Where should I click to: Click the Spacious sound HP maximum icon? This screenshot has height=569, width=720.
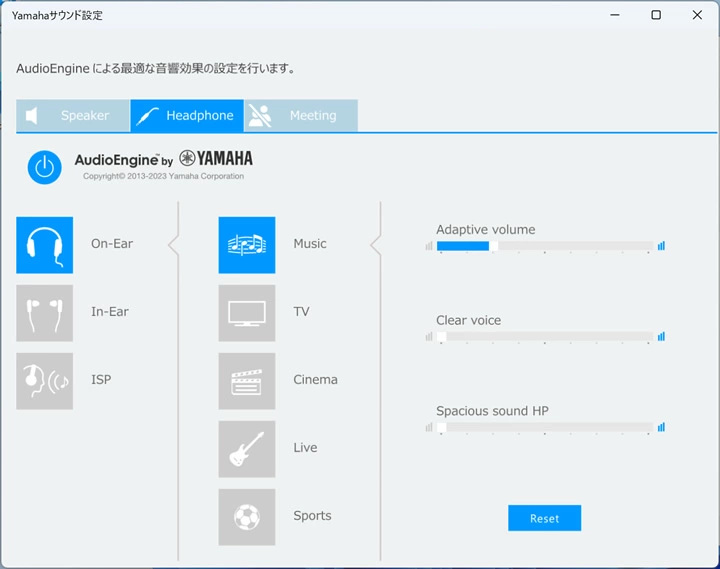661,427
